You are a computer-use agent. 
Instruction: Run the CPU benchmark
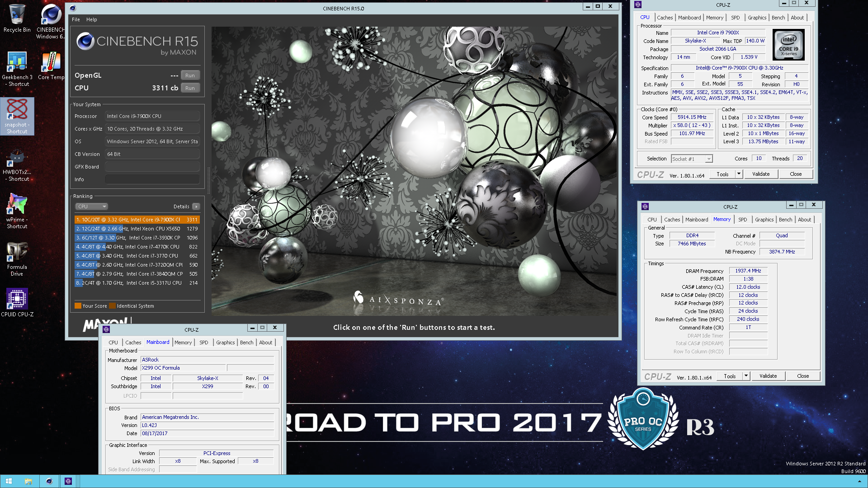(x=190, y=88)
